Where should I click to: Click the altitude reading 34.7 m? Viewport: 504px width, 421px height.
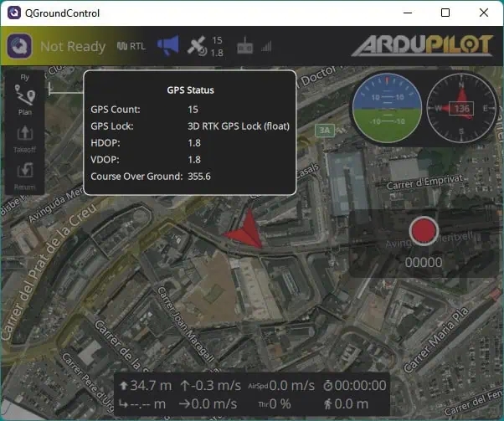[146, 385]
